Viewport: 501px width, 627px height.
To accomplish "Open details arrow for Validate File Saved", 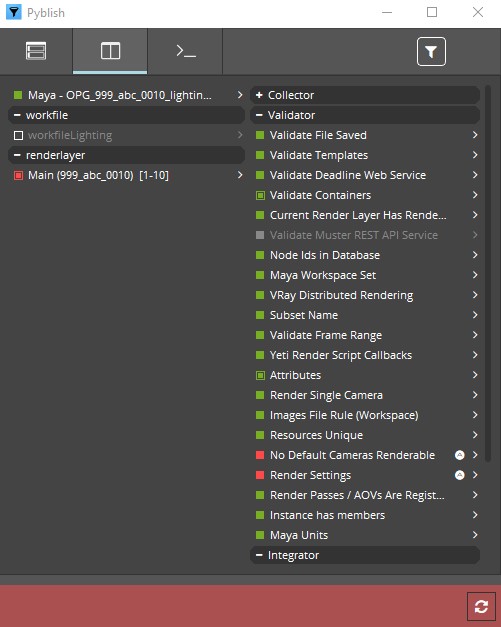I will click(475, 135).
